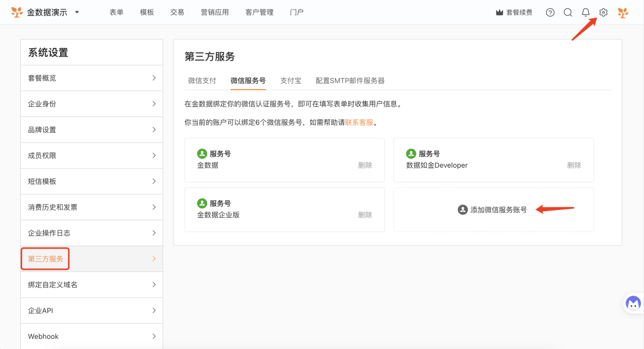Click green account icon on 数据如金Developer card
Screen dimensions: 644x349
coord(411,154)
